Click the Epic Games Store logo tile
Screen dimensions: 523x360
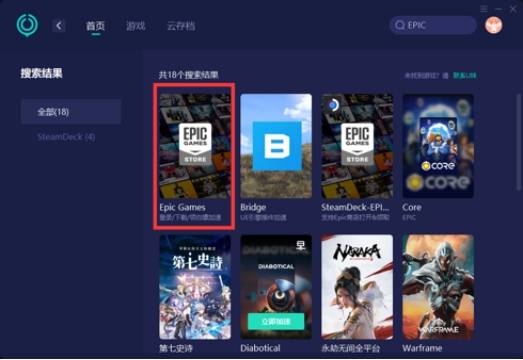[x=195, y=146]
